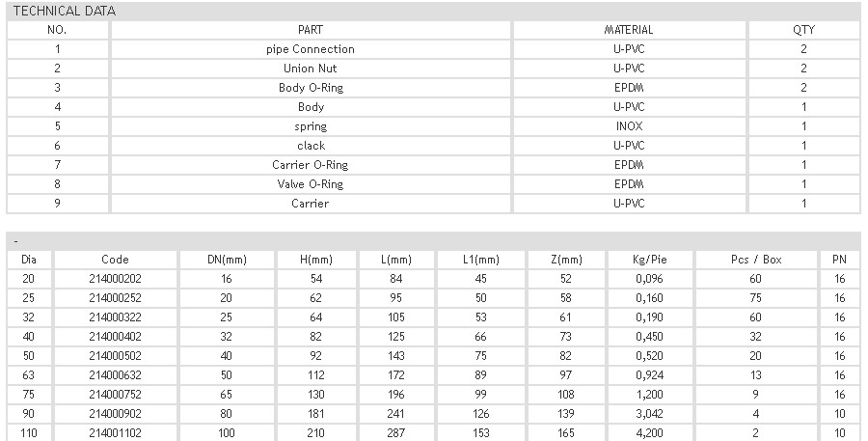This screenshot has width=868, height=441.
Task: Click the Carrier O-Ring cell
Action: 310,165
